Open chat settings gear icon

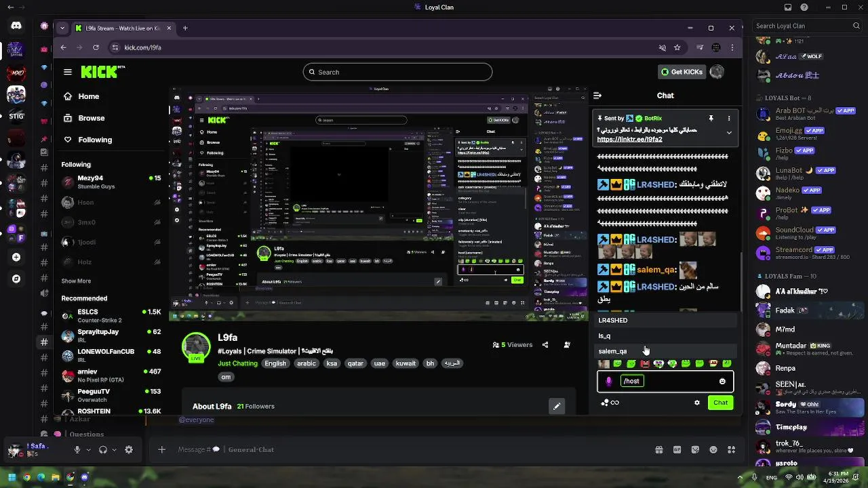[696, 403]
